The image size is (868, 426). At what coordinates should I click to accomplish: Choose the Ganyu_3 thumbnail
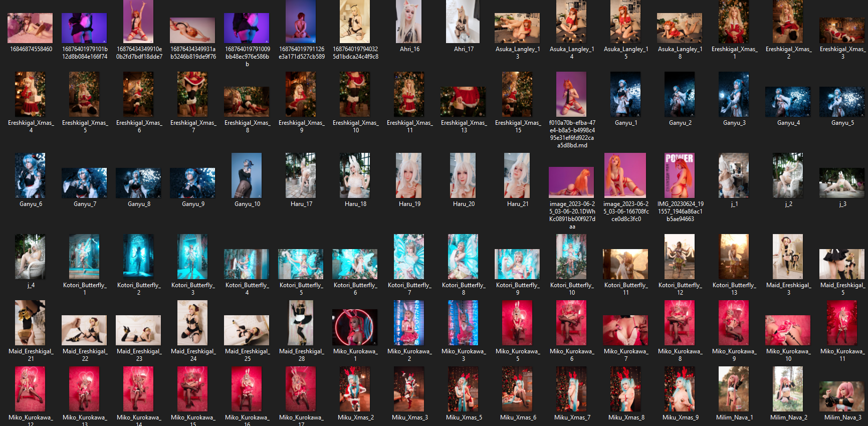coord(734,94)
